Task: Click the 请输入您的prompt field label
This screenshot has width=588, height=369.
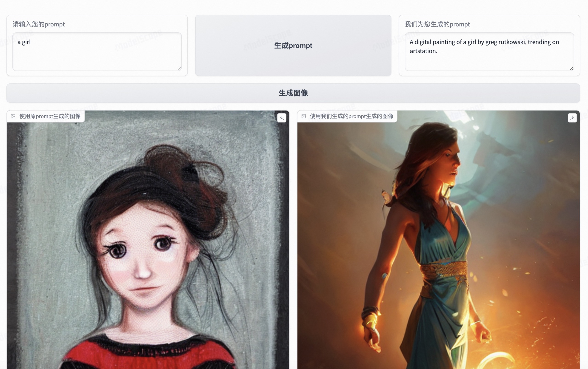Action: (39, 24)
